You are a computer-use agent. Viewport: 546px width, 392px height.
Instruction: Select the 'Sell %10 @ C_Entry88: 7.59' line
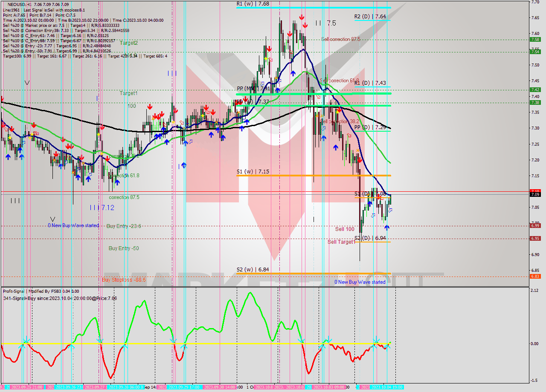click(59, 41)
